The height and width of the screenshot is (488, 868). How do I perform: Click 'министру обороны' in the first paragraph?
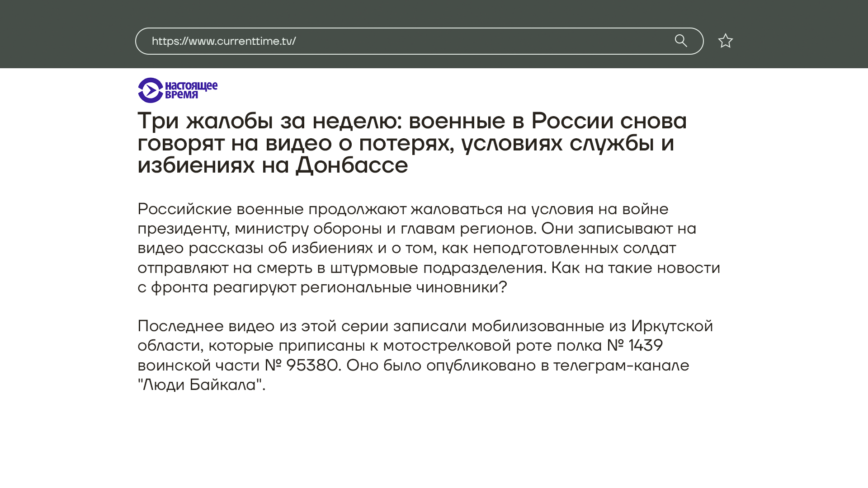(308, 229)
